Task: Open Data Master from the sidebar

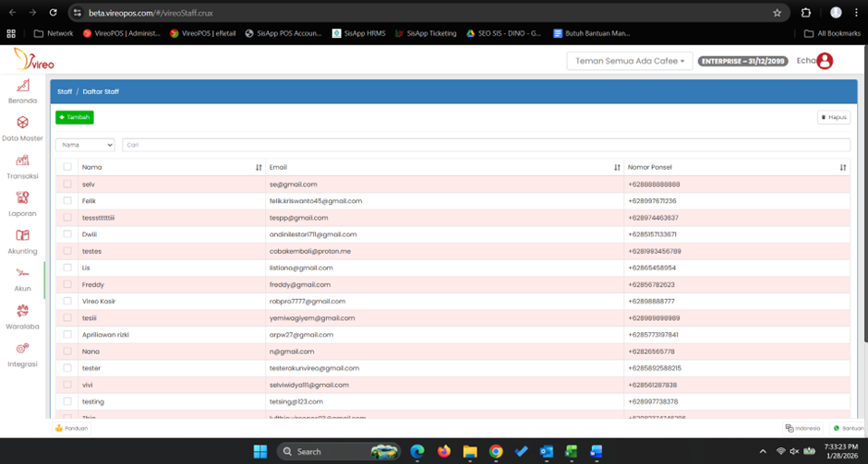Action: [x=22, y=123]
